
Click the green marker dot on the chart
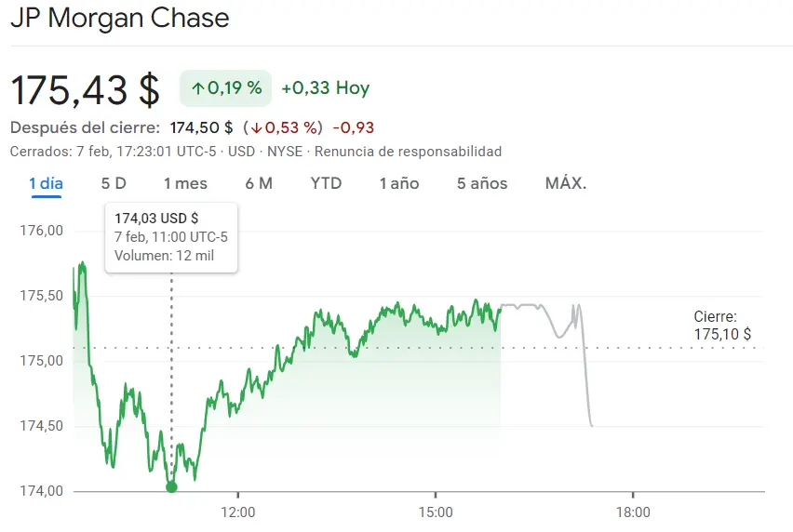(171, 486)
